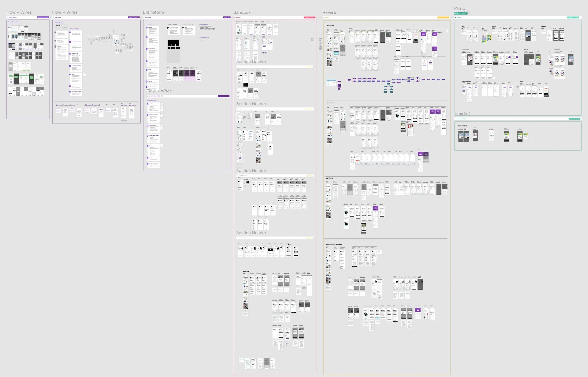
Task: Click the red status badge in Sandbox header
Action: 309,17
